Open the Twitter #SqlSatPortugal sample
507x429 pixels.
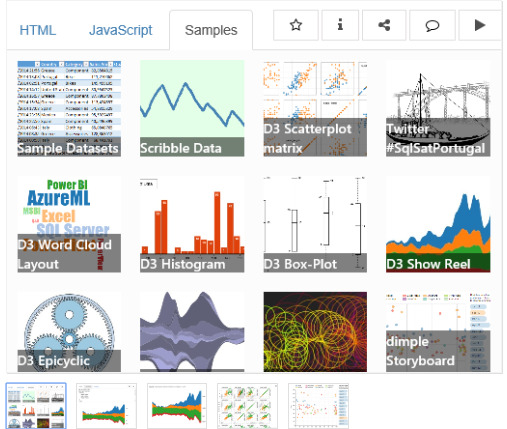(x=438, y=108)
